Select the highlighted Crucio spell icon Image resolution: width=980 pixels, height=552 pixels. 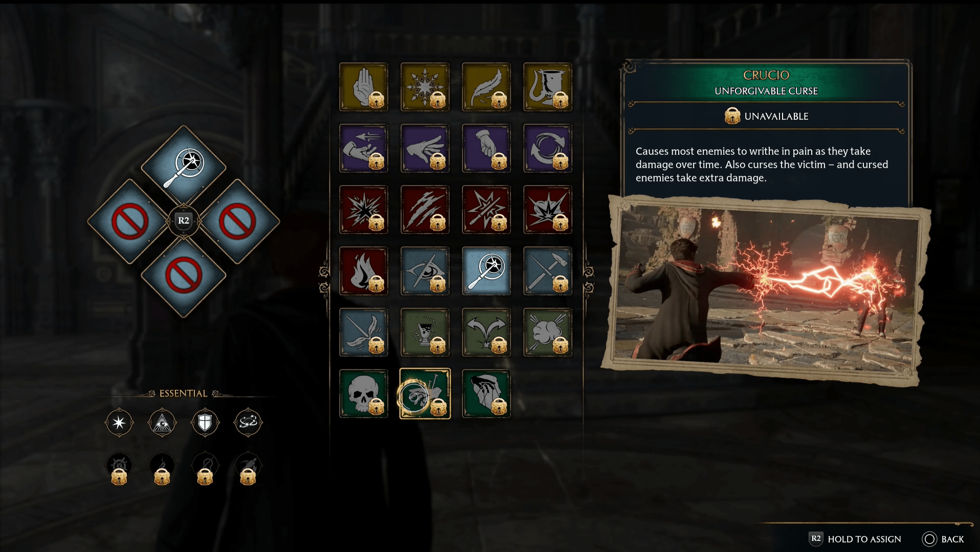tap(425, 394)
